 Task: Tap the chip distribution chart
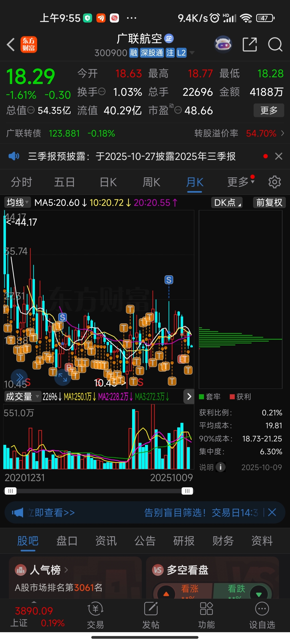241,299
